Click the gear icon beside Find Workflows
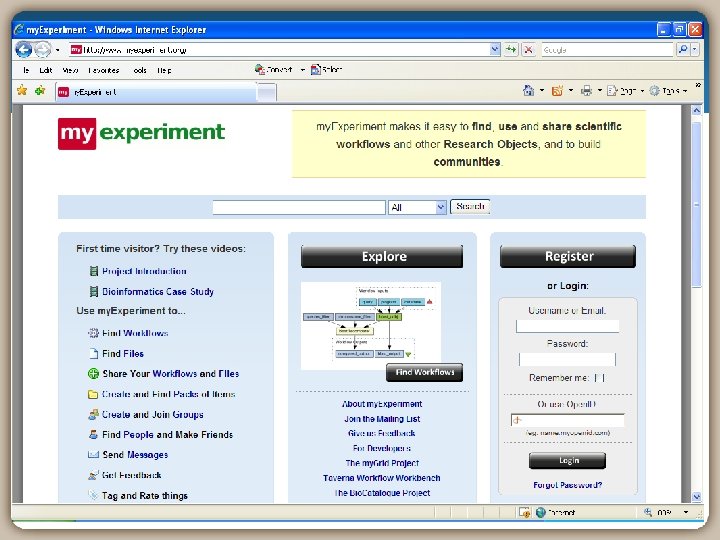Viewport: 720px width, 540px height. pyautogui.click(x=93, y=333)
